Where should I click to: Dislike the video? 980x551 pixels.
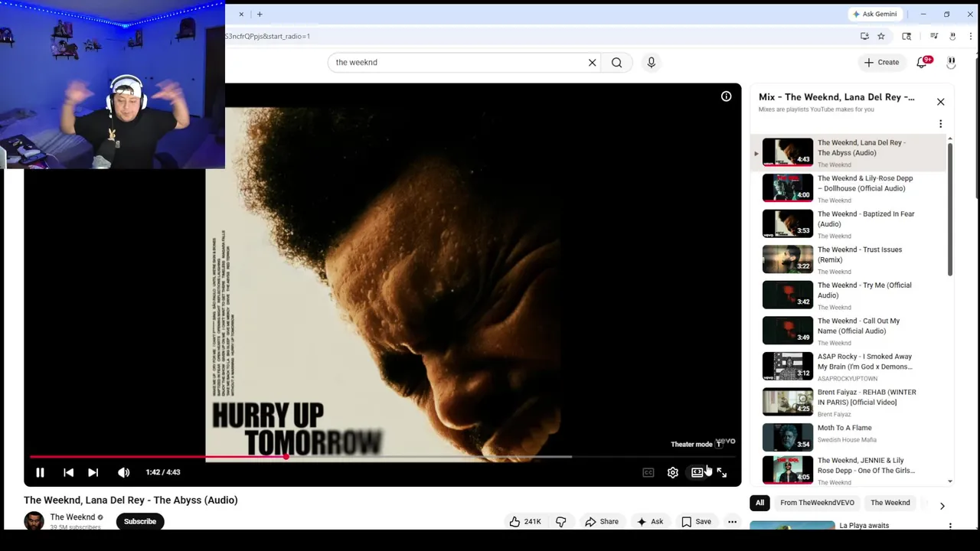(561, 522)
